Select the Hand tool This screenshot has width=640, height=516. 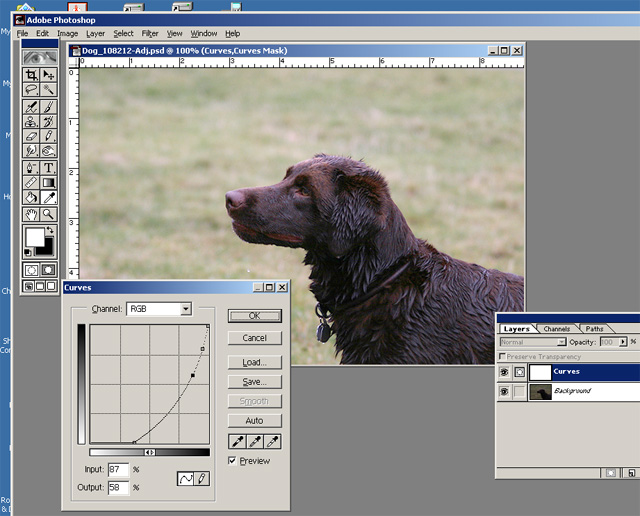[31, 214]
